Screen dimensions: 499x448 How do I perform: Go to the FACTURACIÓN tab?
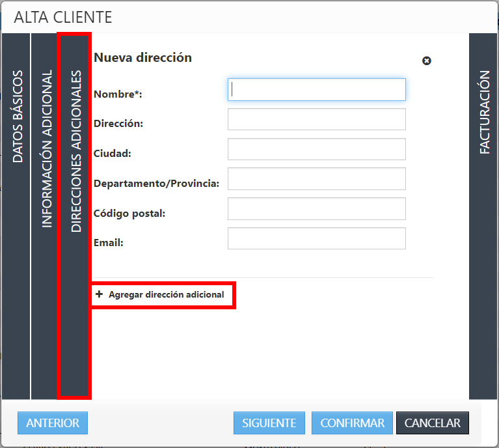click(x=484, y=113)
